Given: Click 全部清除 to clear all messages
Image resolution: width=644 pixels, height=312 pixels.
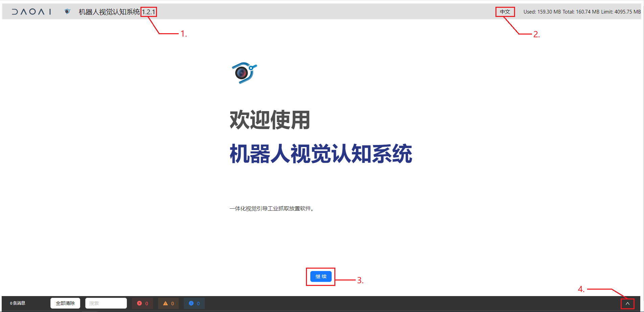Looking at the screenshot, I should coord(65,303).
